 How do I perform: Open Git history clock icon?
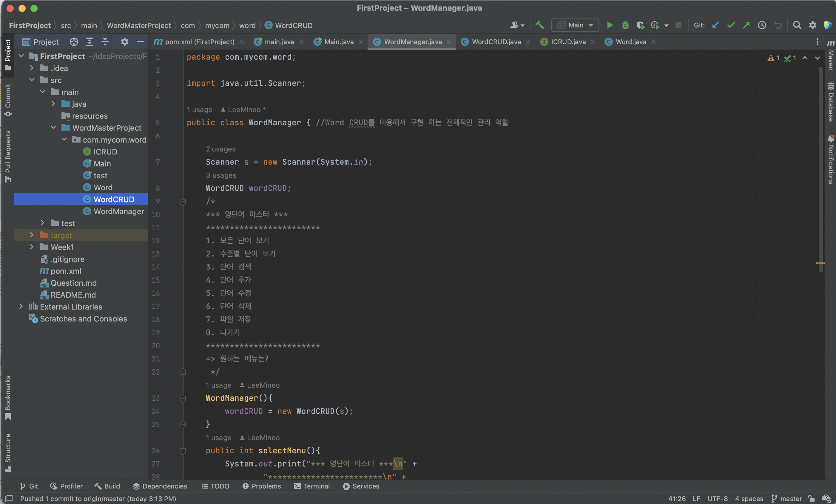pos(762,25)
